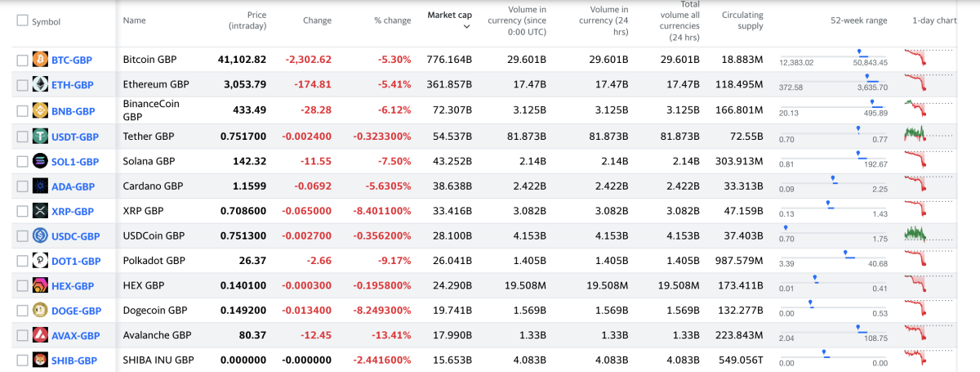This screenshot has width=980, height=372.
Task: Click the Avalanche coin logo icon
Action: (40, 335)
